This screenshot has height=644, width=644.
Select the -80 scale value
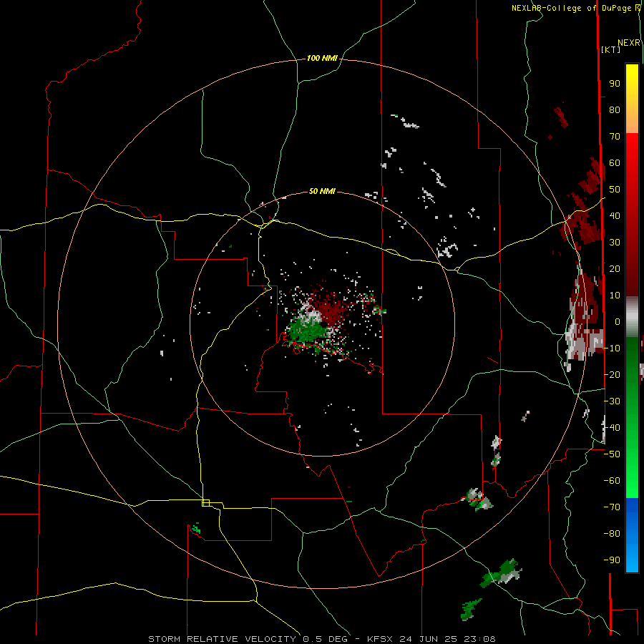click(x=612, y=534)
